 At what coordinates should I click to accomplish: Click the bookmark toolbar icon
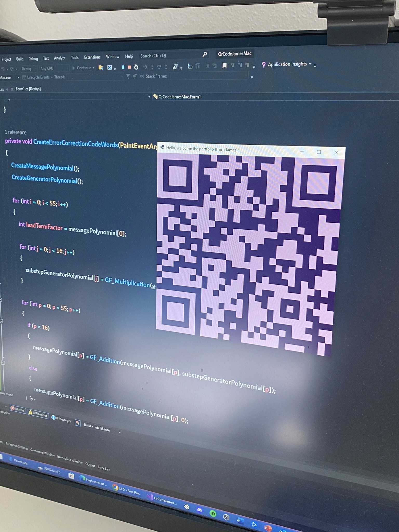224,65
